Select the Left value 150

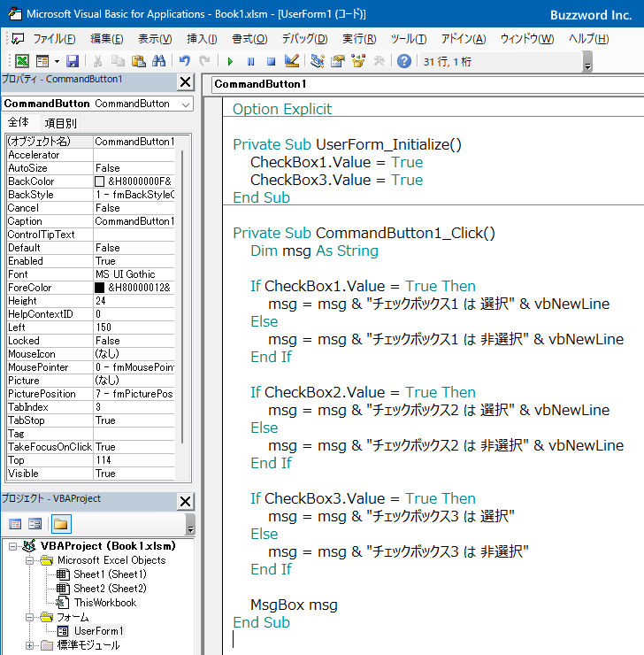[134, 327]
